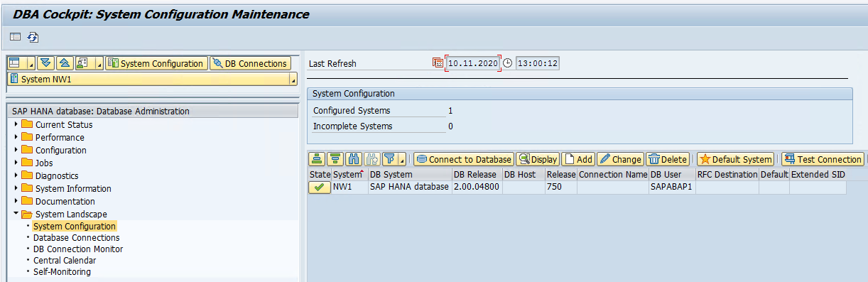The height and width of the screenshot is (282, 868).
Task: Click the DB Release column header
Action: pos(477,174)
